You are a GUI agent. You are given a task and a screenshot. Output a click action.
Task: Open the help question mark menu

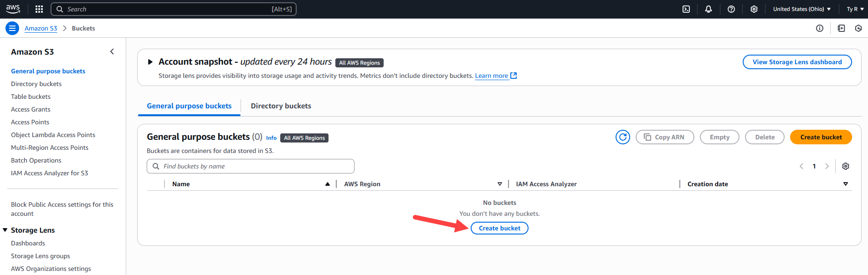click(x=731, y=9)
